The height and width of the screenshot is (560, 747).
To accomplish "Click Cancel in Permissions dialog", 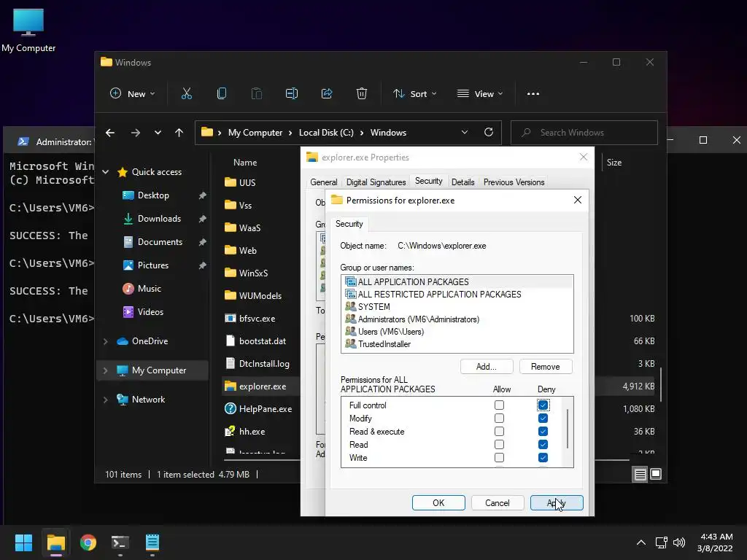I will (498, 503).
